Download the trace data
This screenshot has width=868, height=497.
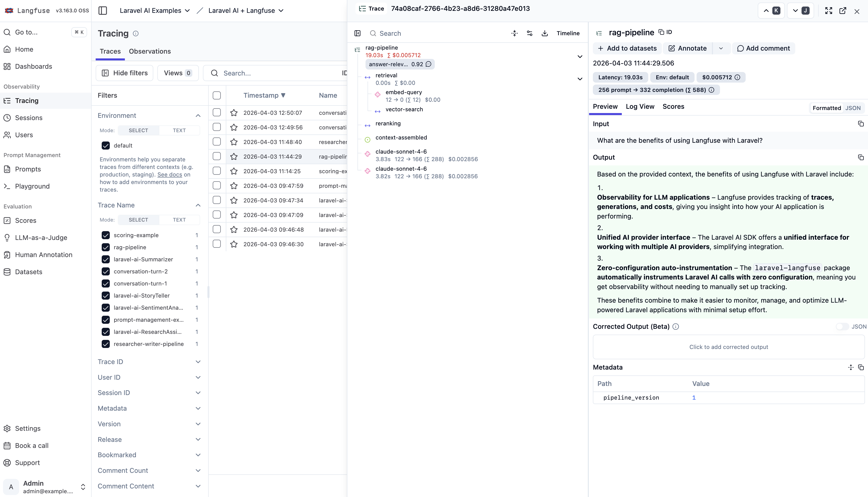(x=545, y=33)
